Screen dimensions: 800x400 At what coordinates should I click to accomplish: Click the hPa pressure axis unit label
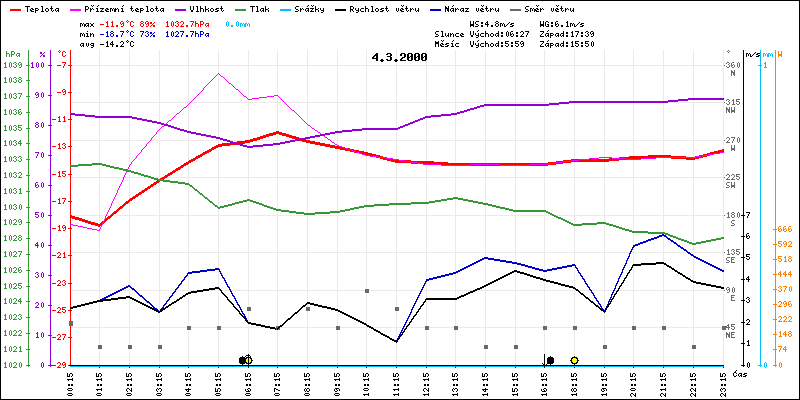[x=12, y=53]
